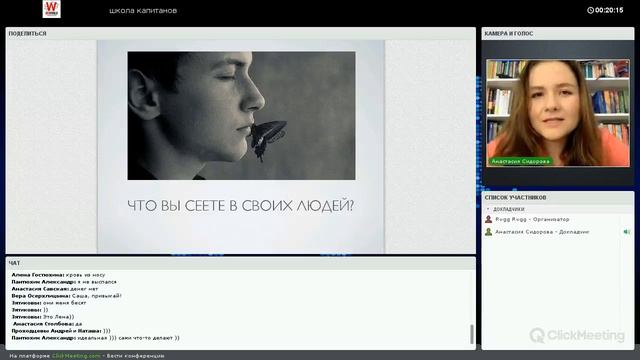Viewport: 640px width, 360px height.
Task: Click the 'Вести конференции' footer link
Action: pyautogui.click(x=136, y=356)
